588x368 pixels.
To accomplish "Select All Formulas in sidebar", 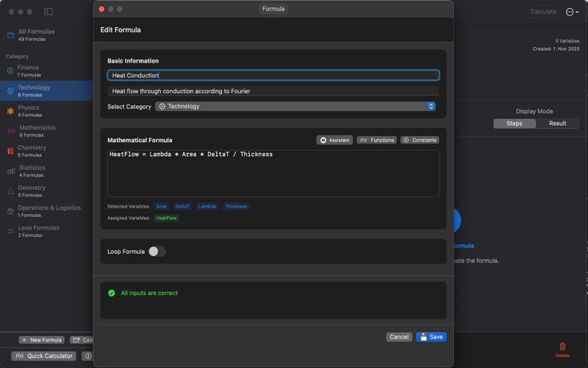I will [x=46, y=35].
